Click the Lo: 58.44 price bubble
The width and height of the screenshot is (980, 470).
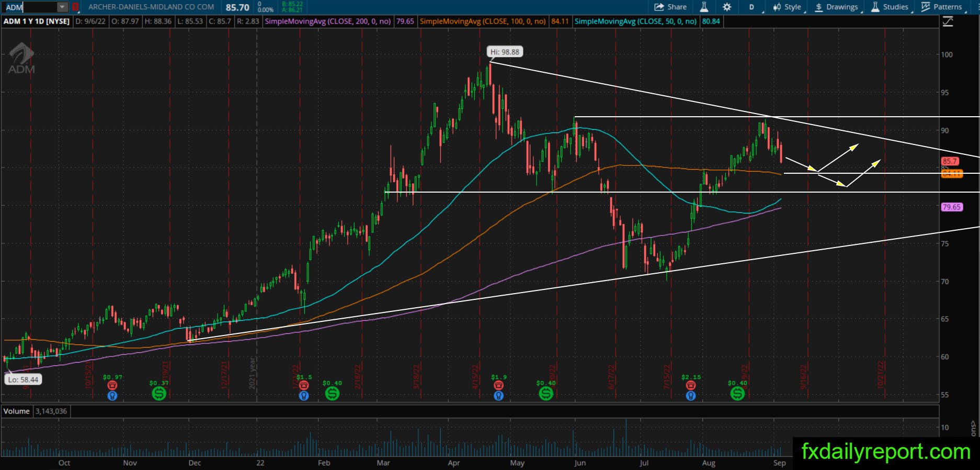24,379
